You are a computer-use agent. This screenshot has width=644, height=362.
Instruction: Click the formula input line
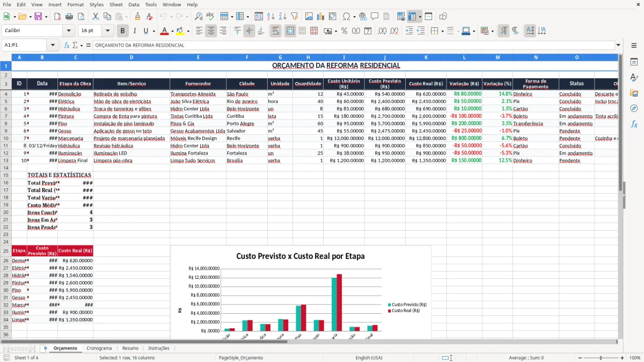pos(353,45)
